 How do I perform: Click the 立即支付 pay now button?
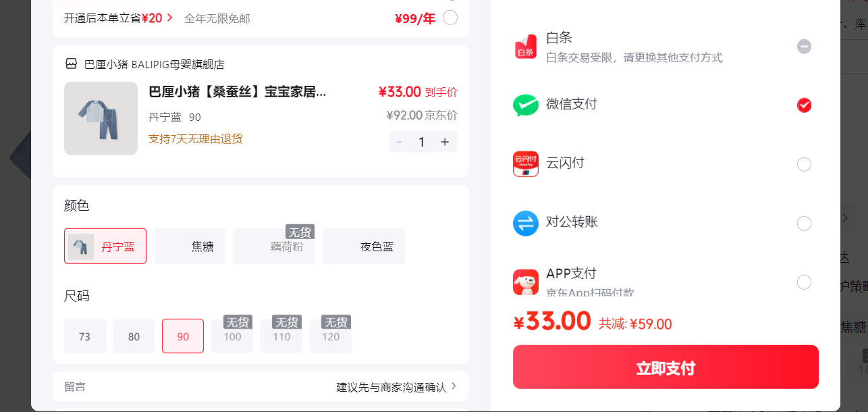[666, 367]
